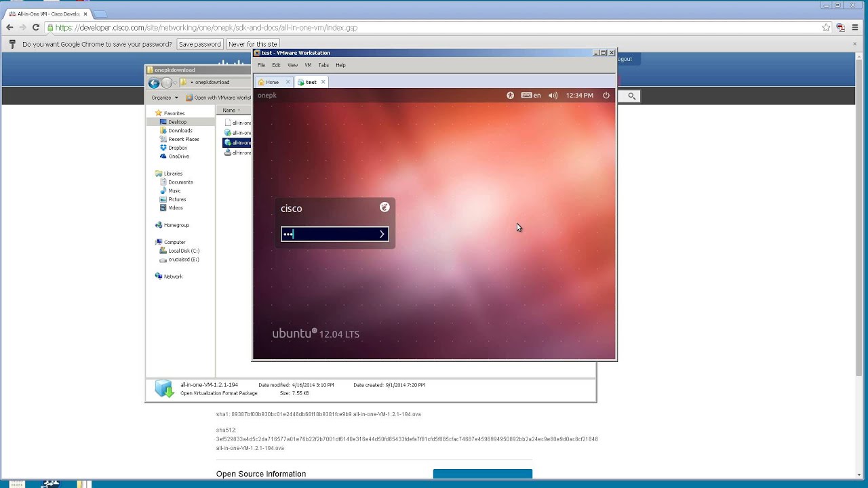This screenshot has width=868, height=488.
Task: Switch to the VMware Home tab
Action: [x=269, y=82]
